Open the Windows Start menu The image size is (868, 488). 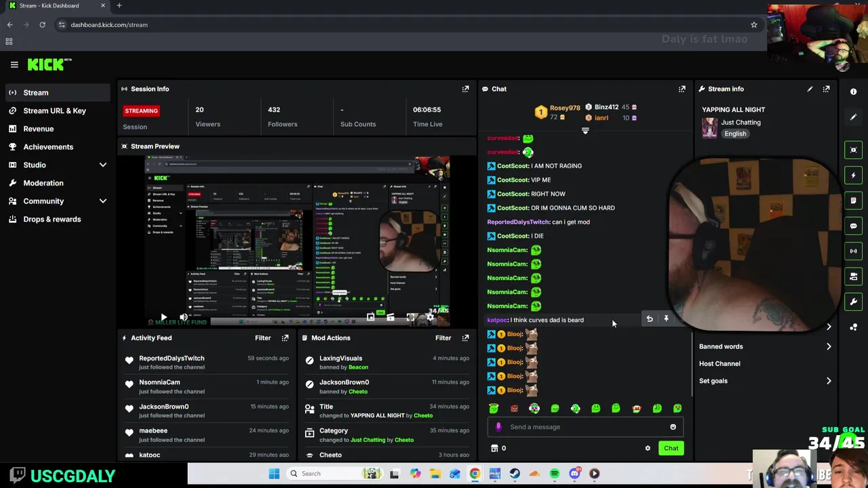pyautogui.click(x=274, y=474)
